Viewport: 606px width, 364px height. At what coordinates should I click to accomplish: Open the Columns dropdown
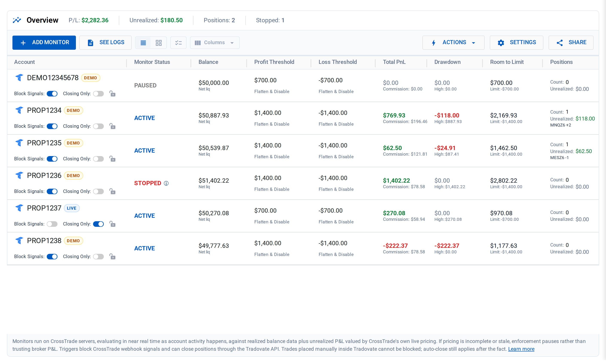coord(215,43)
